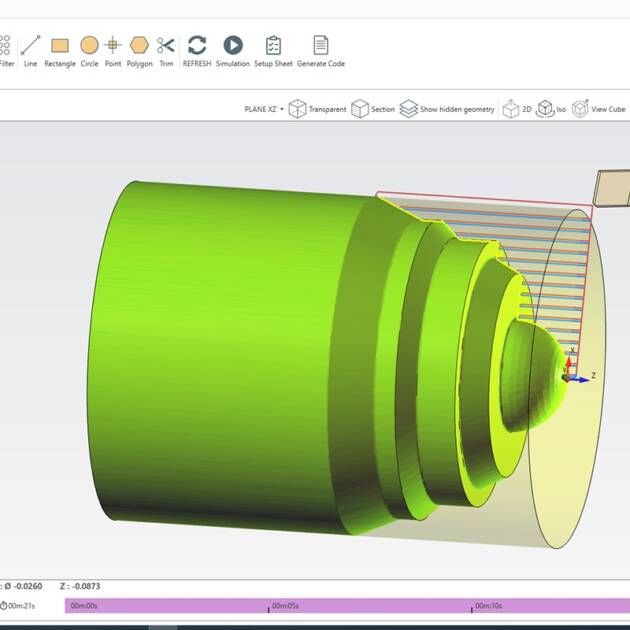Toggle the Section view
The image size is (630, 630).
[372, 109]
